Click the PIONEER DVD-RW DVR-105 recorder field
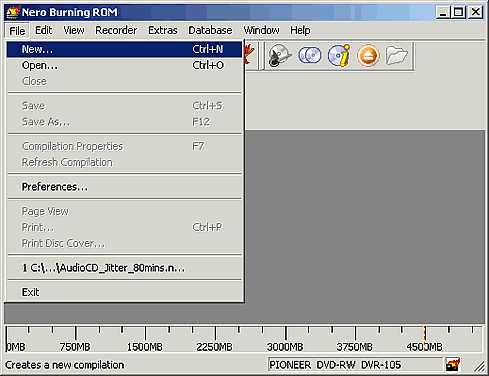The height and width of the screenshot is (376, 489). pyautogui.click(x=355, y=365)
